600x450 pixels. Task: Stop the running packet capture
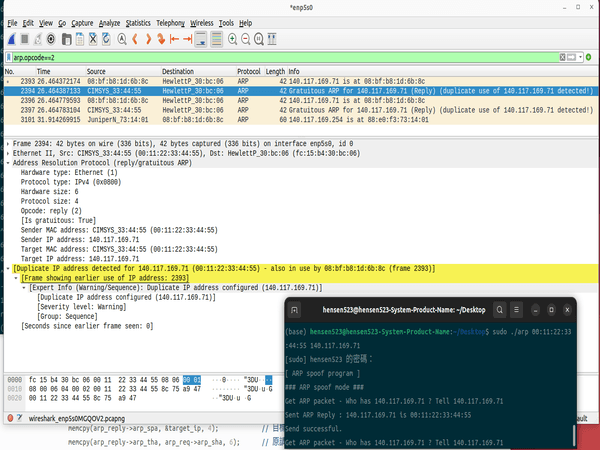pyautogui.click(x=24, y=39)
